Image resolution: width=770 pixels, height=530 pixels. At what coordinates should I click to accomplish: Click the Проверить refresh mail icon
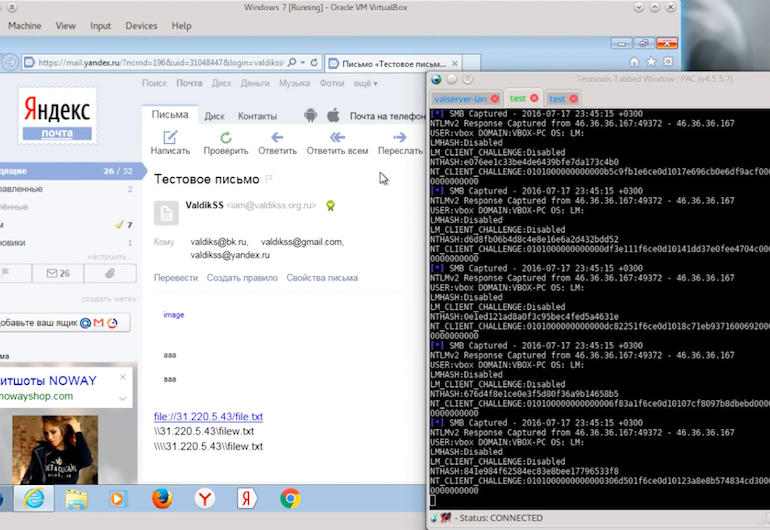click(x=226, y=137)
